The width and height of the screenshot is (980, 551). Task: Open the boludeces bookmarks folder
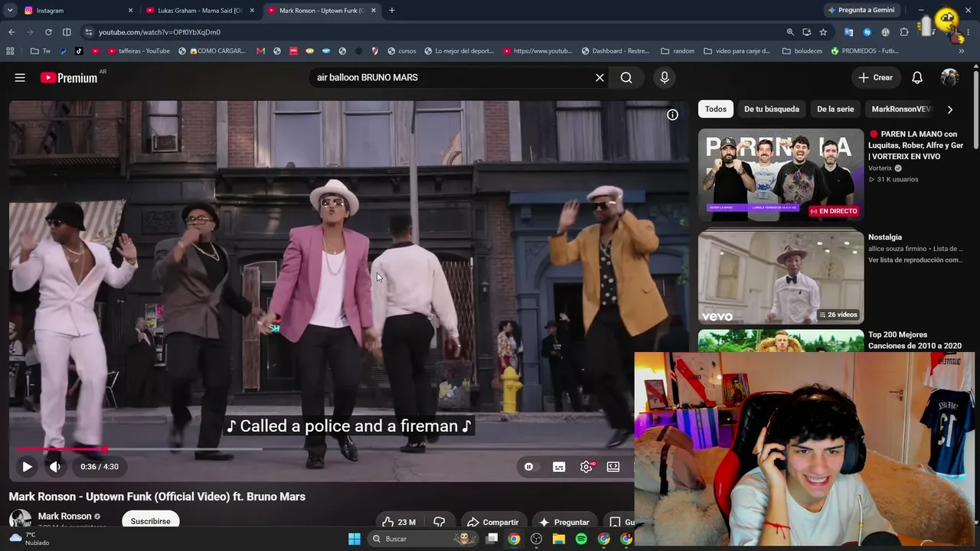802,51
